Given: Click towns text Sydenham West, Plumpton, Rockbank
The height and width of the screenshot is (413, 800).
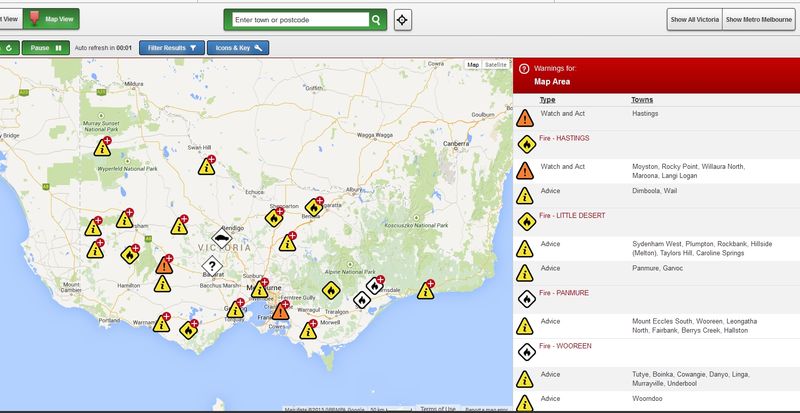Looking at the screenshot, I should tap(702, 249).
